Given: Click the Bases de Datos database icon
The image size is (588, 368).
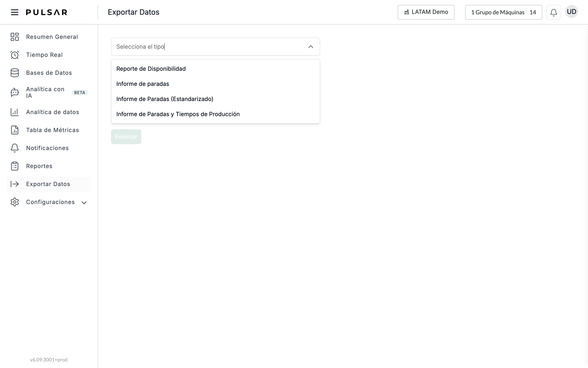Looking at the screenshot, I should tap(14, 73).
